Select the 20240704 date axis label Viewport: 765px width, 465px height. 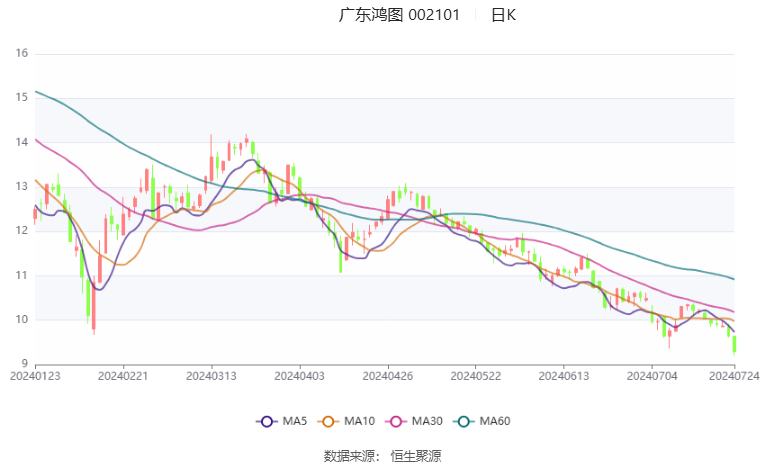tap(652, 376)
